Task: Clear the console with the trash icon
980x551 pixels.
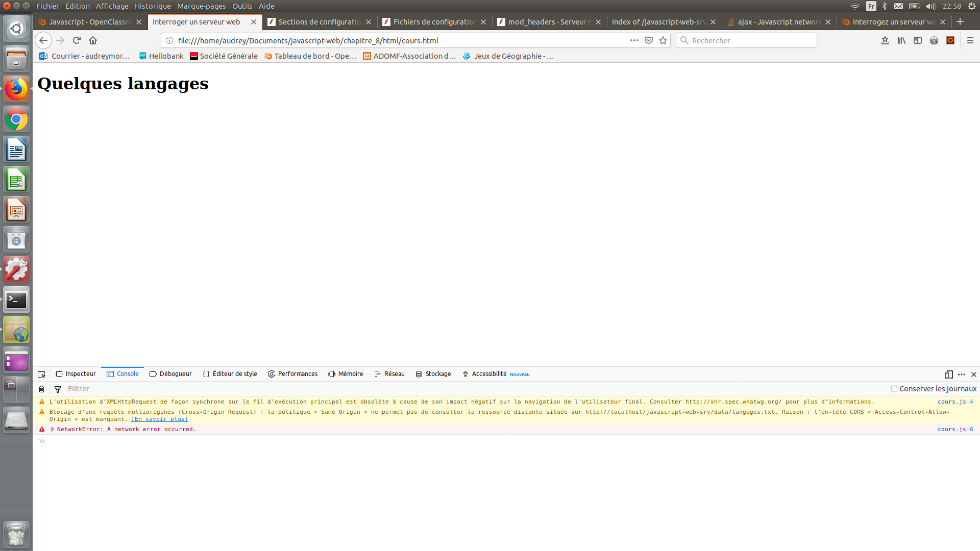Action: pos(41,389)
